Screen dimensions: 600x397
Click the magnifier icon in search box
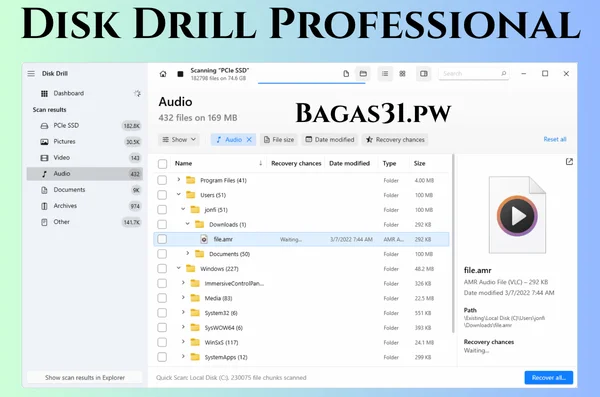click(x=504, y=74)
